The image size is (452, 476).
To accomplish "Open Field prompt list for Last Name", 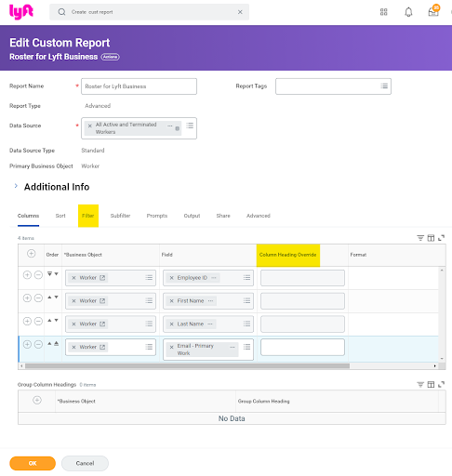I will (x=246, y=324).
